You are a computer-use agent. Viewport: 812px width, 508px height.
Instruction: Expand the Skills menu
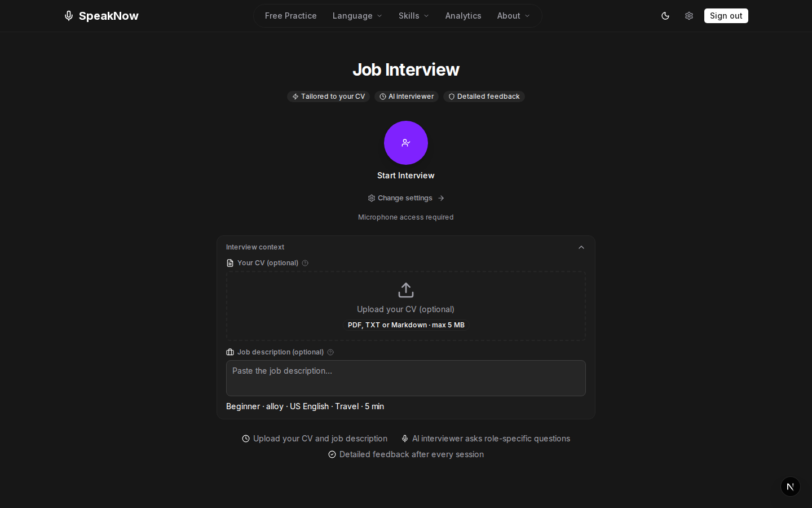coord(413,16)
